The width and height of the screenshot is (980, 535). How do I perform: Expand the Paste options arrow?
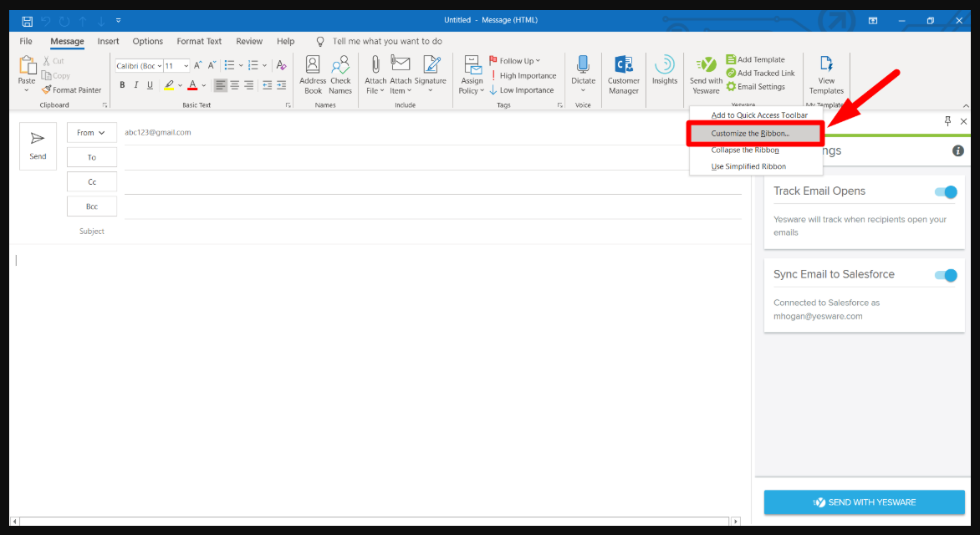click(x=26, y=90)
